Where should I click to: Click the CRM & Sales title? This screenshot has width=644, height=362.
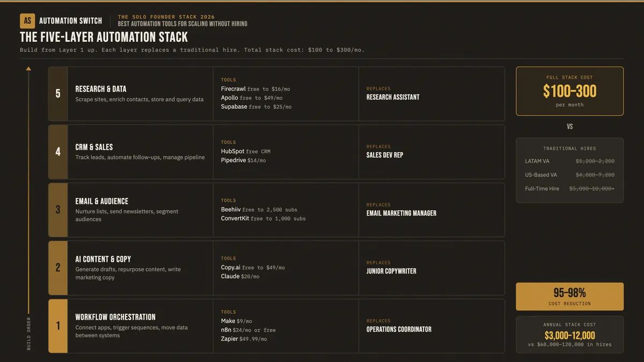pyautogui.click(x=94, y=147)
